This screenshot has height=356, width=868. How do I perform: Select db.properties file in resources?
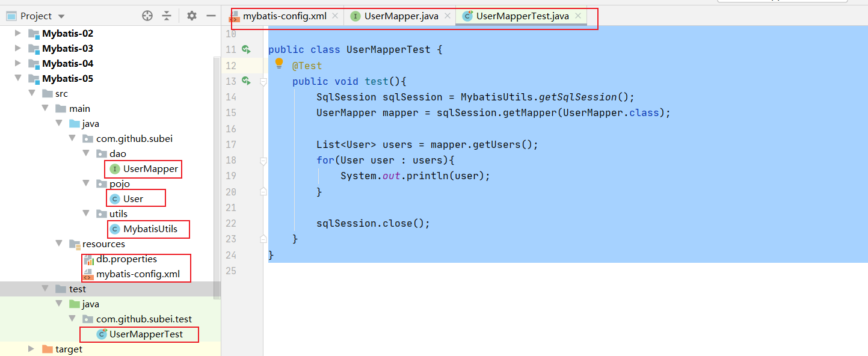point(126,259)
